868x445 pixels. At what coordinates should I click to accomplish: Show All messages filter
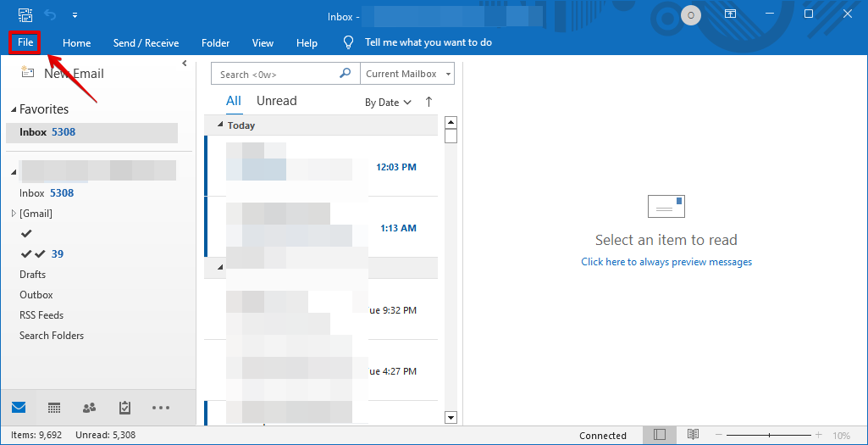coord(234,101)
